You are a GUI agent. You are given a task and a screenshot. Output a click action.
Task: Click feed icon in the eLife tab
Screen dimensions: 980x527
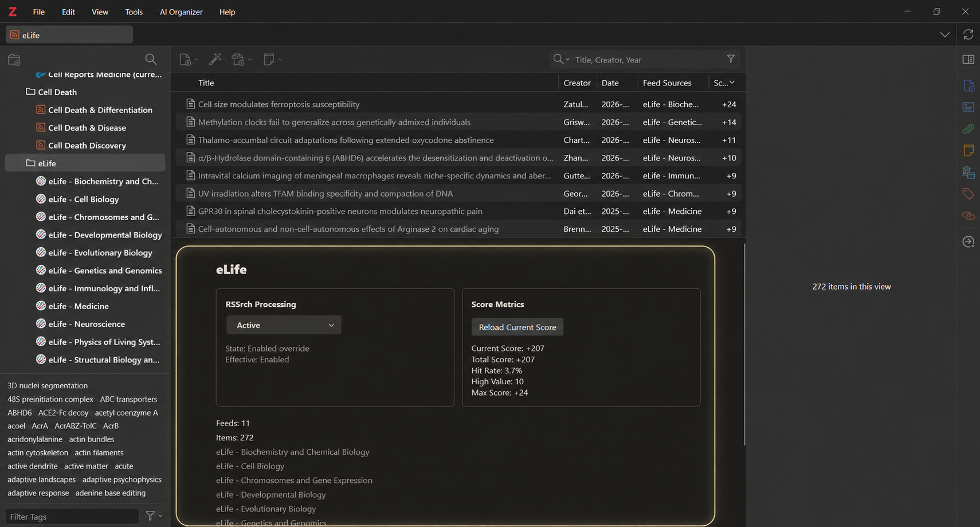(x=15, y=35)
